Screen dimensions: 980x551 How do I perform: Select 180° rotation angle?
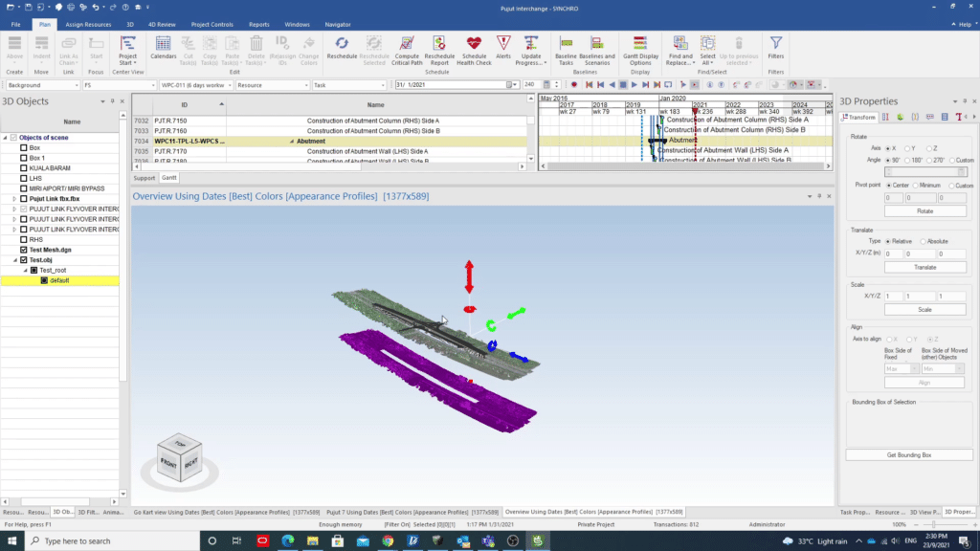(x=907, y=161)
